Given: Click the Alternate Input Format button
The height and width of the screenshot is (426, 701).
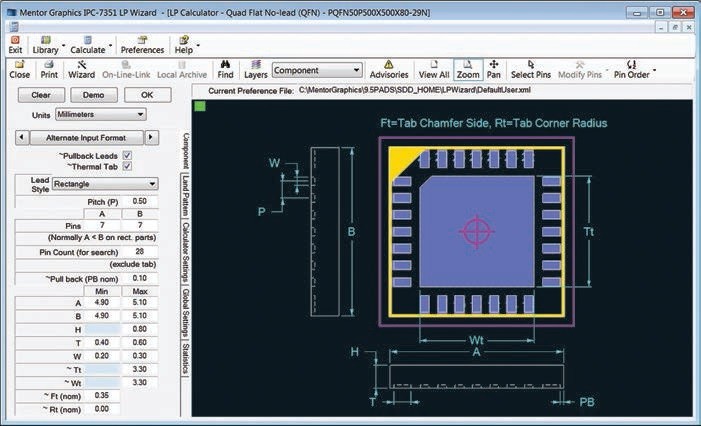Looking at the screenshot, I should tap(86, 138).
